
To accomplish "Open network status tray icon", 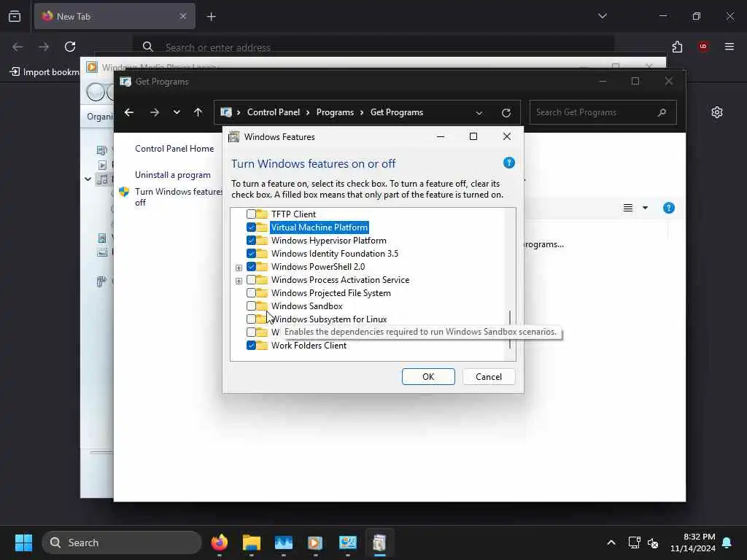I will (634, 542).
